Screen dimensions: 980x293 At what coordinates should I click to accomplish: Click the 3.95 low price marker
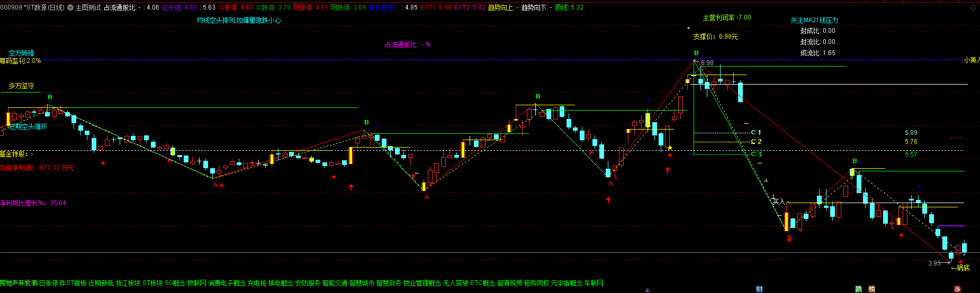[x=934, y=263]
